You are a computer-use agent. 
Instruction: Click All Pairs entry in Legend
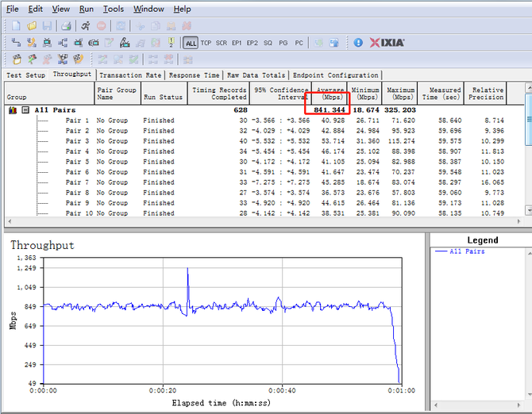point(467,251)
